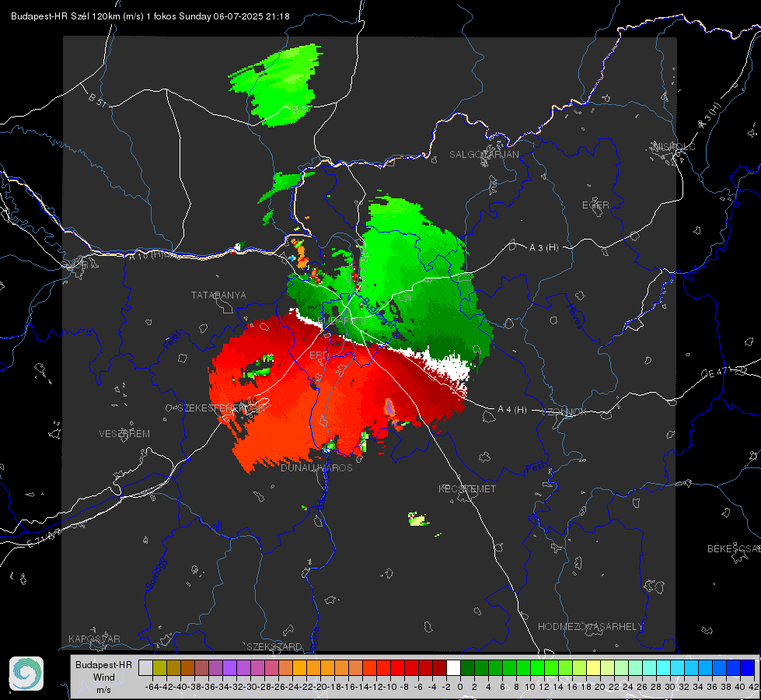
Task: Select the light grey first legend swatch
Action: pyautogui.click(x=145, y=668)
